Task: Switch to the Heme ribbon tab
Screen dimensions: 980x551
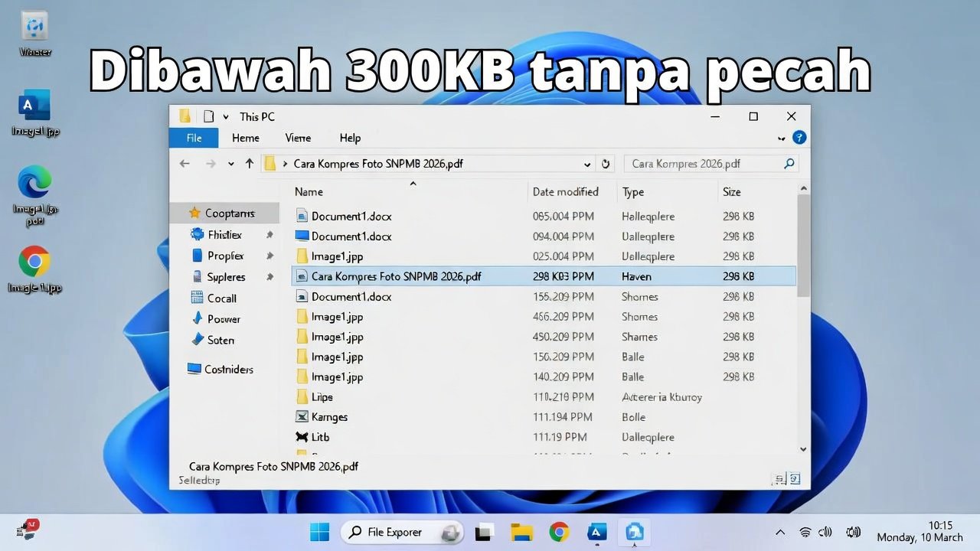Action: (246, 138)
